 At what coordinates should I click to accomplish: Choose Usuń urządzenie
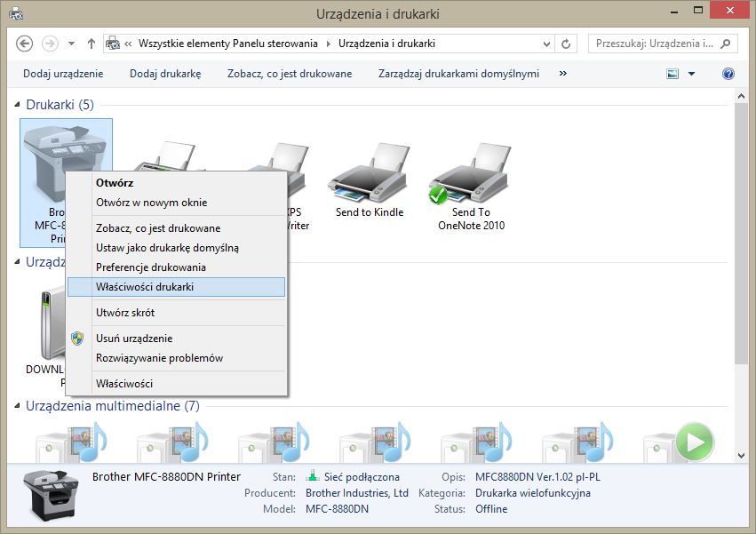coord(177,339)
